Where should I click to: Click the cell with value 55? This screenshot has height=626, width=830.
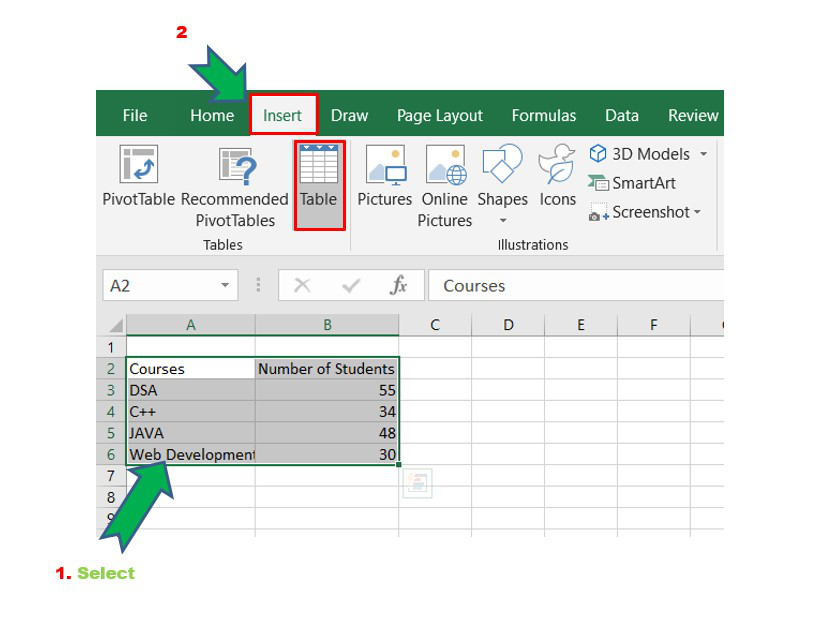pyautogui.click(x=327, y=390)
